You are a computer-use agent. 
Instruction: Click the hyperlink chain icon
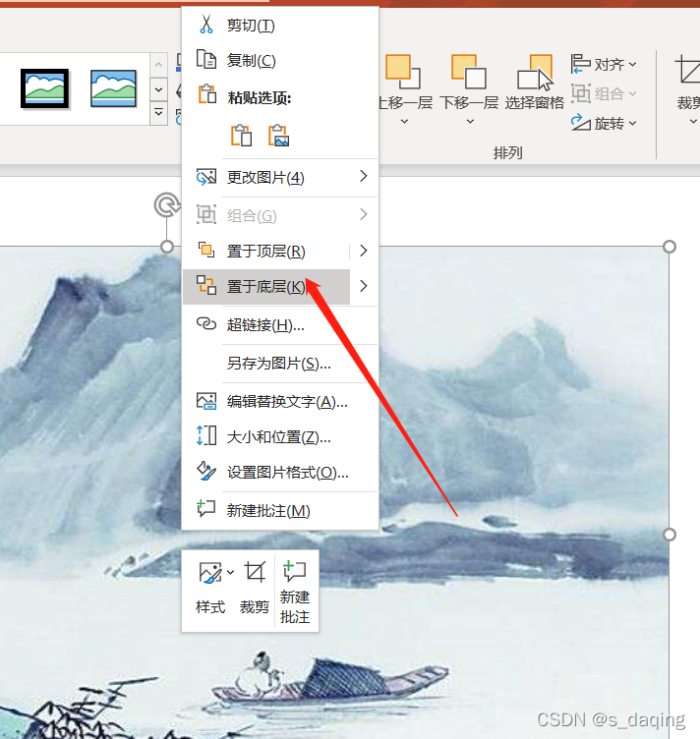206,324
